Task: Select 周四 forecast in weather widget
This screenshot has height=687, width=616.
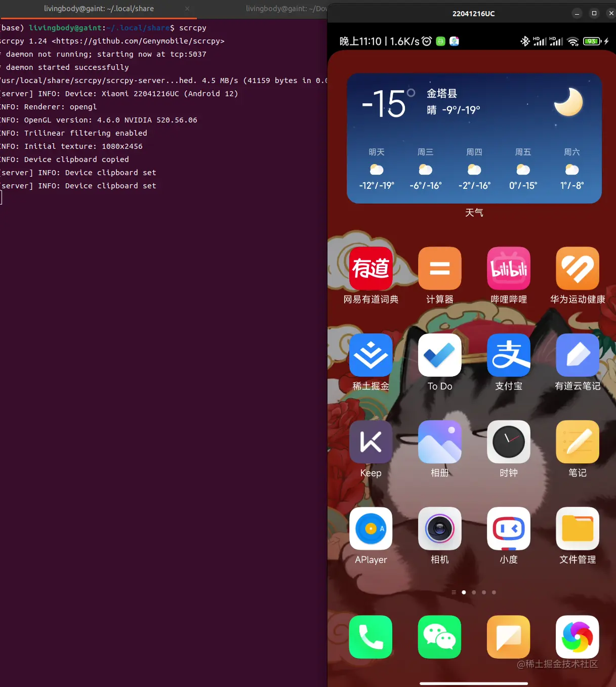Action: point(474,169)
